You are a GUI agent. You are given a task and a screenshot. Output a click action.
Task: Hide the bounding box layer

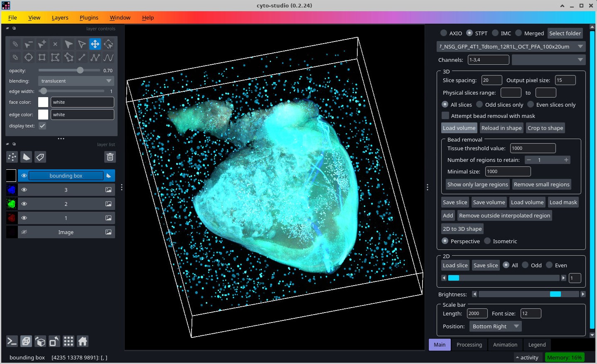click(24, 176)
